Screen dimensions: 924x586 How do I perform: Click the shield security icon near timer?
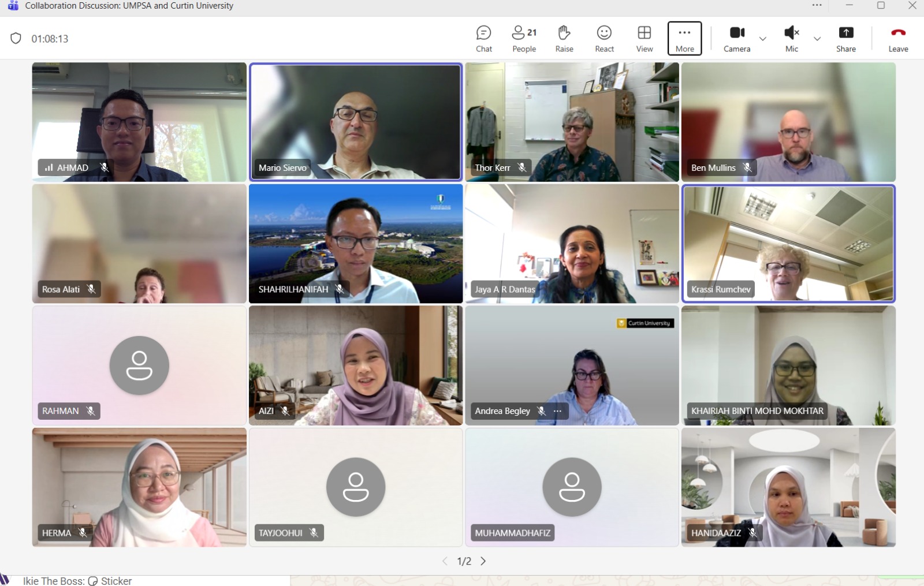(16, 39)
